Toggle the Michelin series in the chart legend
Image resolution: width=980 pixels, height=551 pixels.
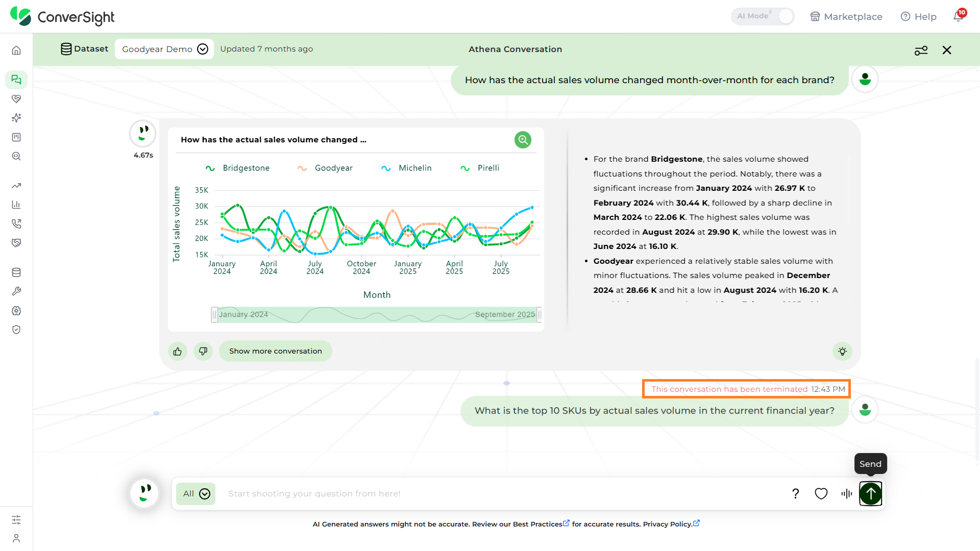pos(406,168)
